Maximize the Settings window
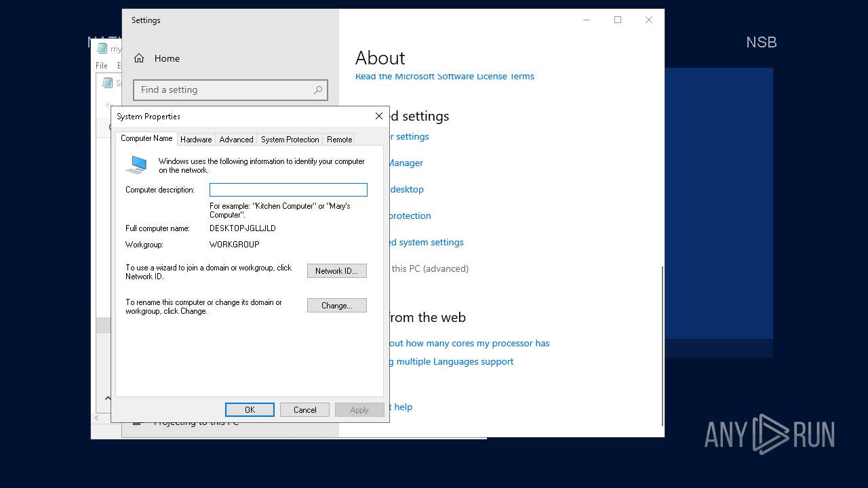Screen dimensions: 868x488 click(618, 20)
